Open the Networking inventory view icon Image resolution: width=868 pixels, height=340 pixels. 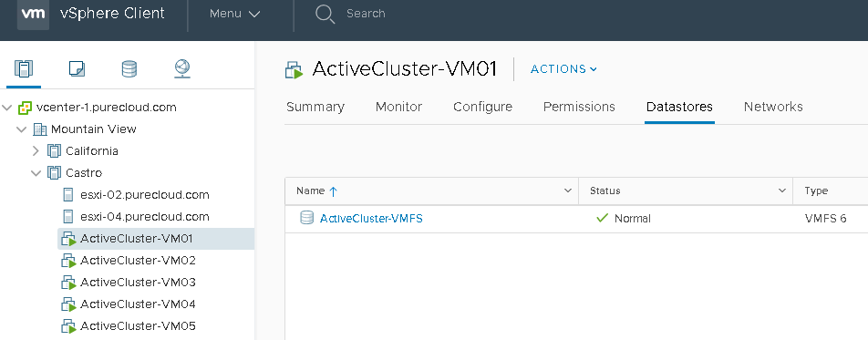click(182, 68)
